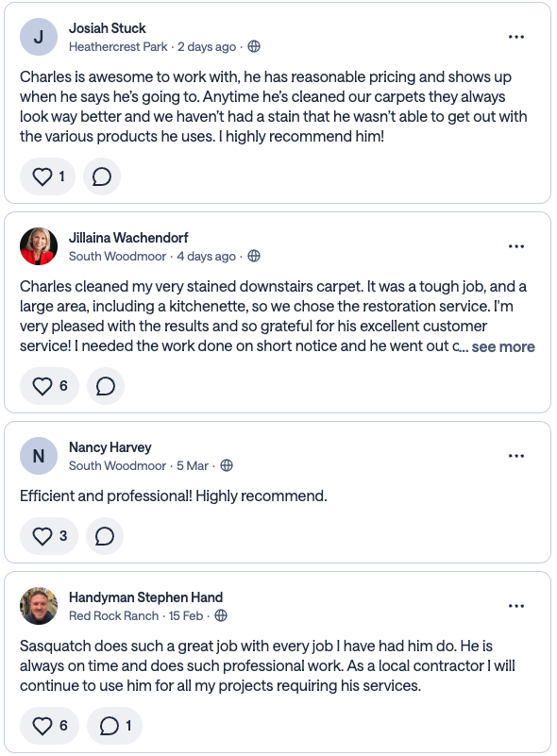Open the overflow menu on Jillaina's review
The image size is (557, 756).
point(516,245)
